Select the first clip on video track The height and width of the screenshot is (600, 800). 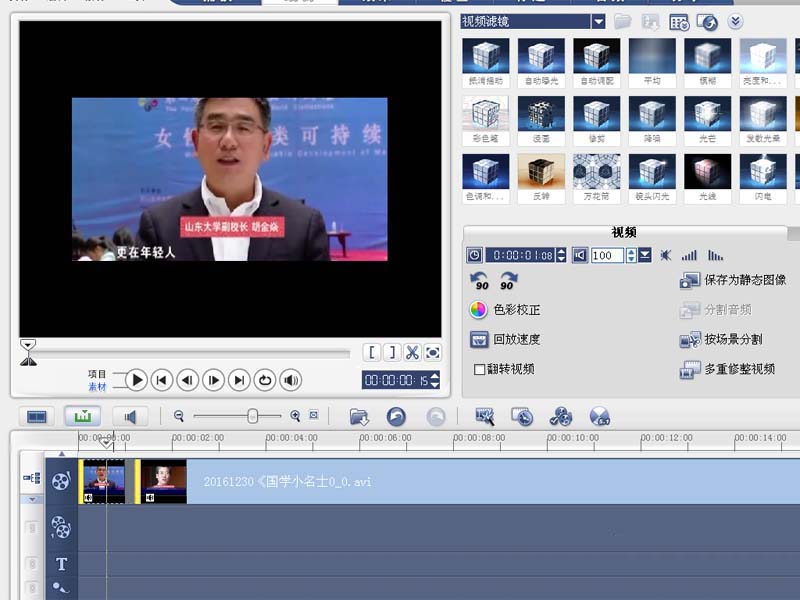(102, 482)
